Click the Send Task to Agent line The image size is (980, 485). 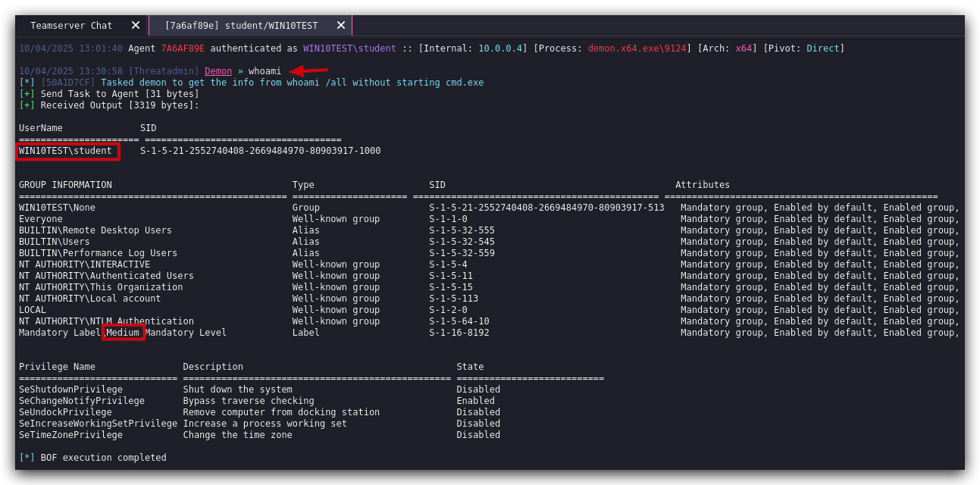tap(109, 94)
